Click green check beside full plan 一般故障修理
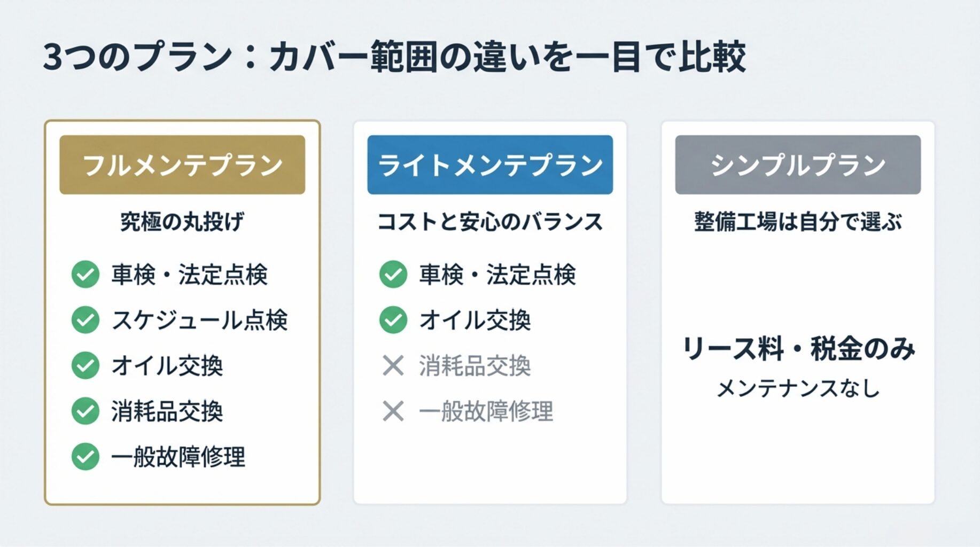The width and height of the screenshot is (980, 547). 85,457
